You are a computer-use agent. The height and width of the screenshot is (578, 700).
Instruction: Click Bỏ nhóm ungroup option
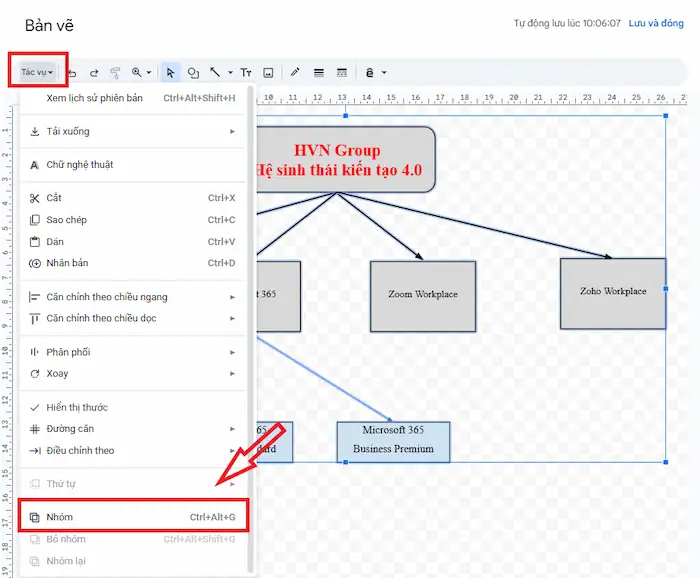132,539
